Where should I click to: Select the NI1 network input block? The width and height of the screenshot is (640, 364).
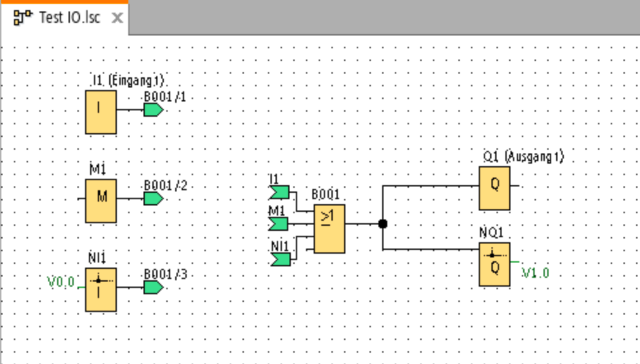101,290
